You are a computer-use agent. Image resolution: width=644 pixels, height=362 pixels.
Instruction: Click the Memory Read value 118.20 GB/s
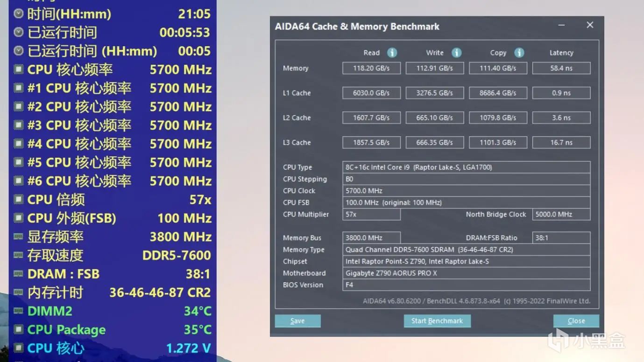(x=371, y=68)
